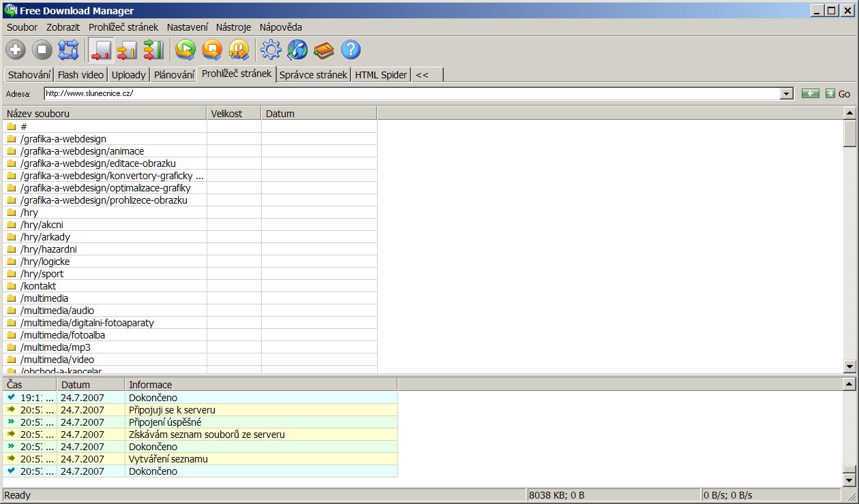This screenshot has width=859, height=504.
Task: Select the /hry/arkady folder
Action: (190, 237)
